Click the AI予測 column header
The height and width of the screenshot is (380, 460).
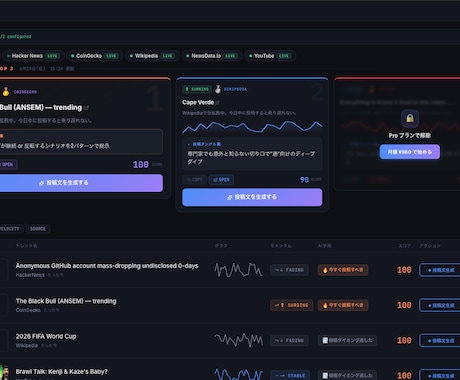[324, 246]
